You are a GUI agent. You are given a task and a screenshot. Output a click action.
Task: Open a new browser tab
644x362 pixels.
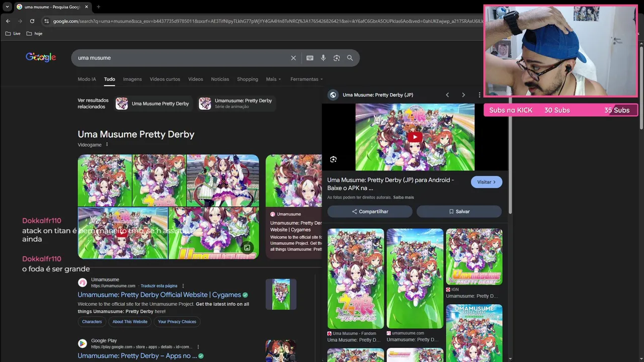(98, 7)
